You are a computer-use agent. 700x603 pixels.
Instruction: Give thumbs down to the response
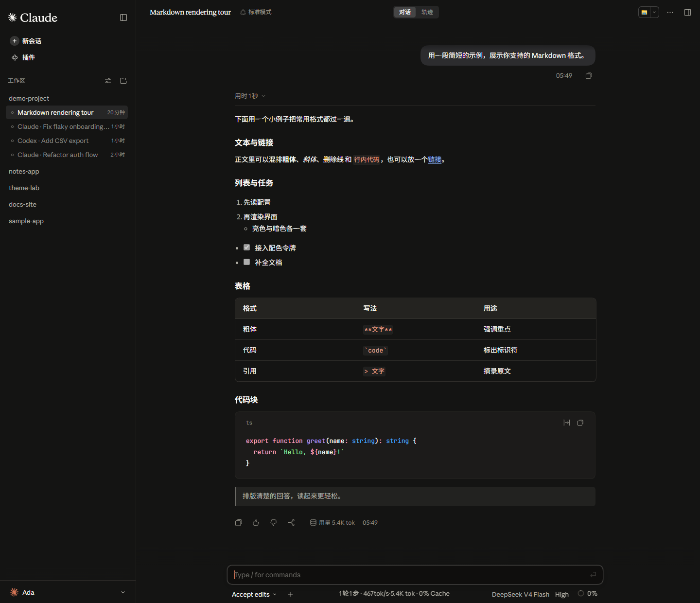pyautogui.click(x=274, y=523)
